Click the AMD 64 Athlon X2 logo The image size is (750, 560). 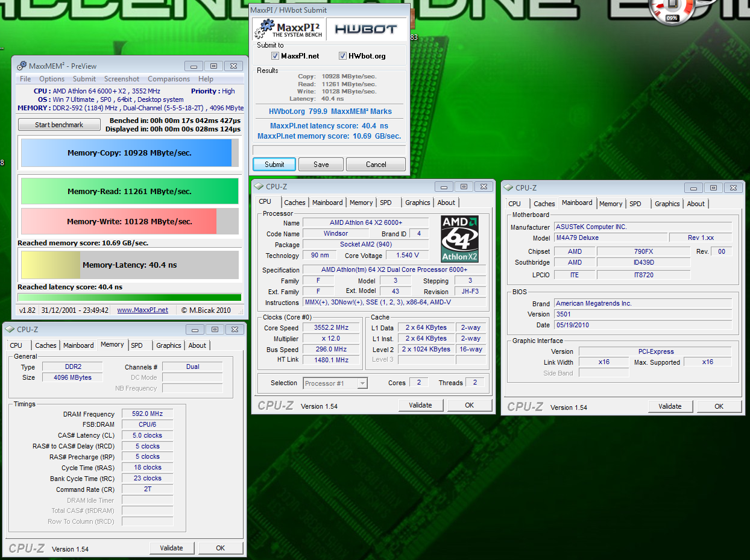(459, 239)
